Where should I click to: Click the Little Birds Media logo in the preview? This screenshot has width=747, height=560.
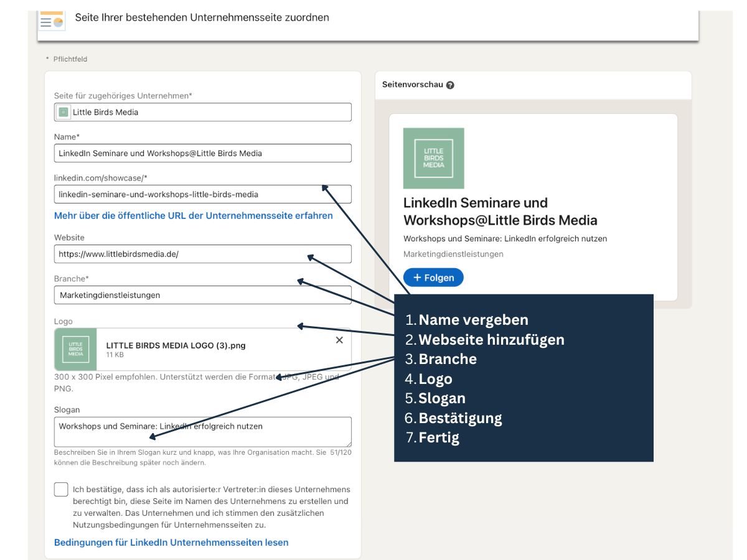tap(434, 158)
